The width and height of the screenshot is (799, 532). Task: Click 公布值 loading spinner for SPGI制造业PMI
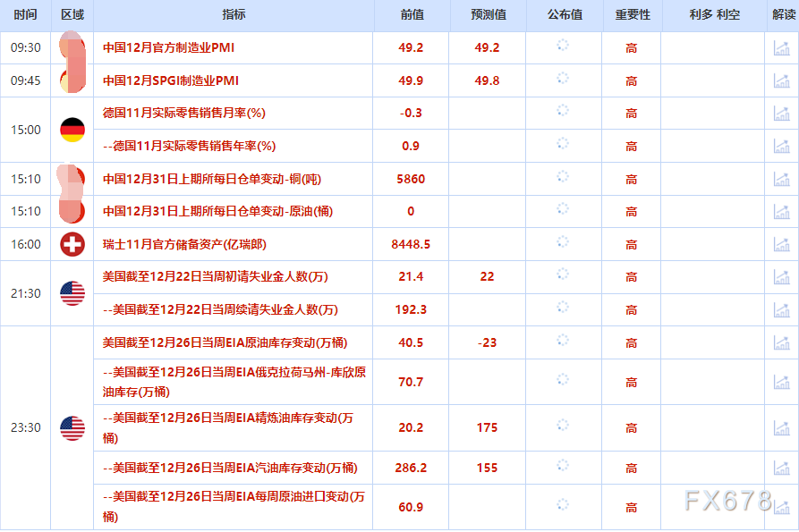[x=562, y=80]
